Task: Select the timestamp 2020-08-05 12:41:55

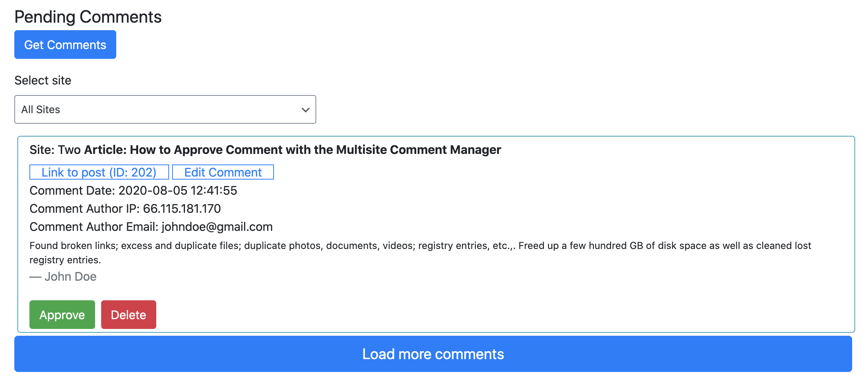Action: click(x=178, y=191)
